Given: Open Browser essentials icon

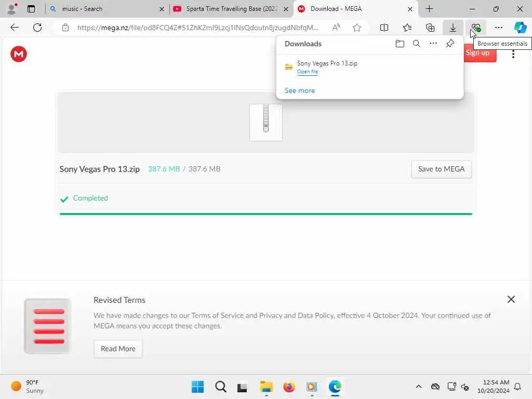Looking at the screenshot, I should (x=476, y=28).
